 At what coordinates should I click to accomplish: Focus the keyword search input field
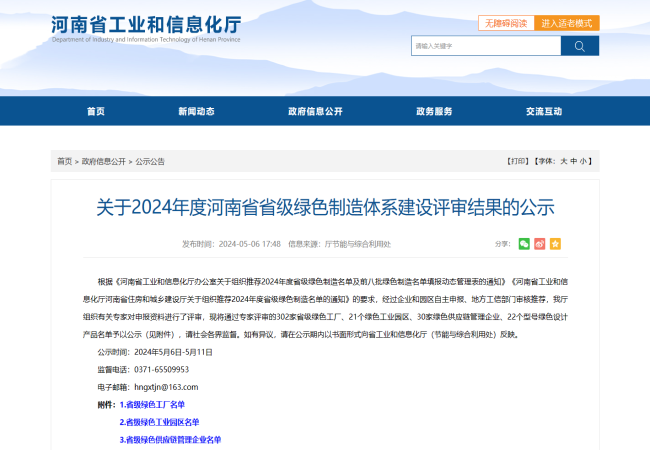coord(485,46)
